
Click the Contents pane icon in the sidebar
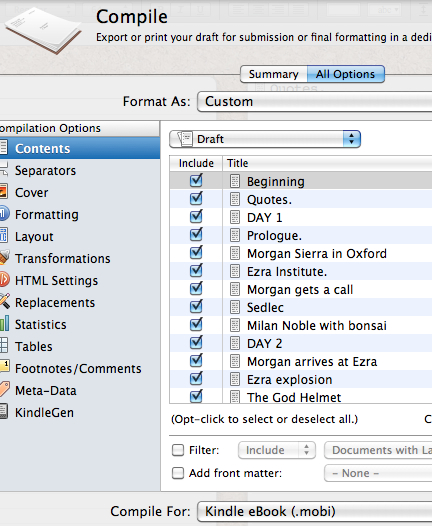[3, 148]
